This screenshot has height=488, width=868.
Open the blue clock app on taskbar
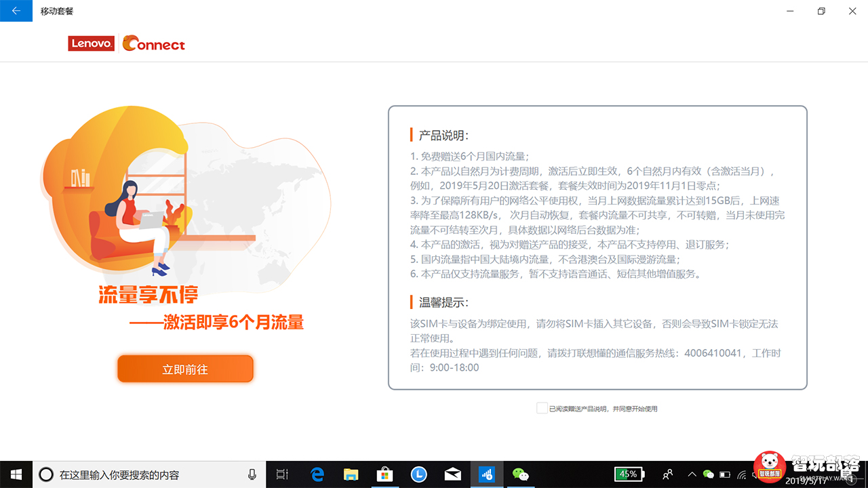click(x=418, y=474)
